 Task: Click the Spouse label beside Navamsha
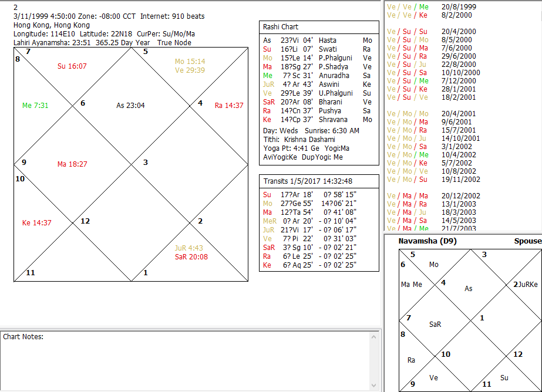click(527, 241)
